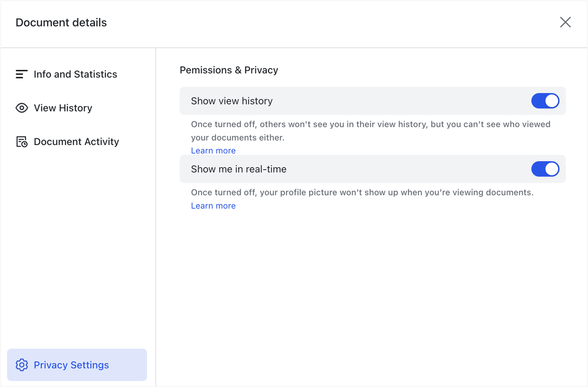The image size is (588, 387).
Task: Open Learn more under real-time description
Action: [213, 206]
